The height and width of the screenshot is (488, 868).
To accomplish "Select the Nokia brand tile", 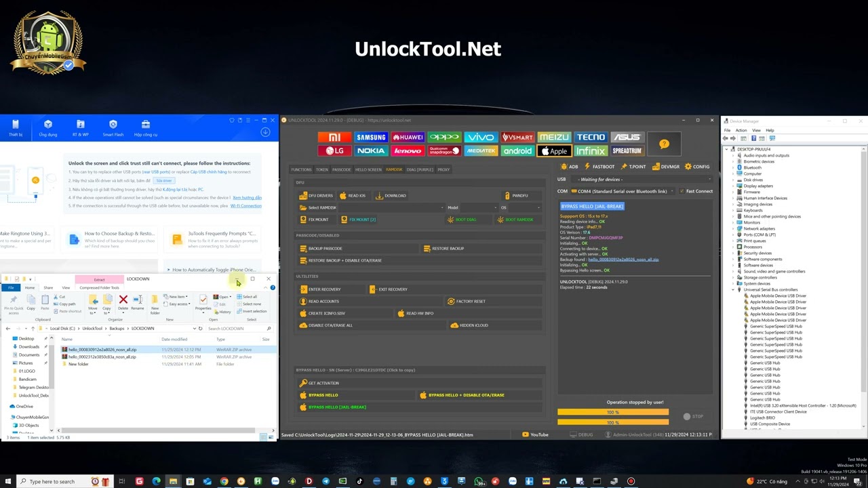I will pyautogui.click(x=371, y=151).
